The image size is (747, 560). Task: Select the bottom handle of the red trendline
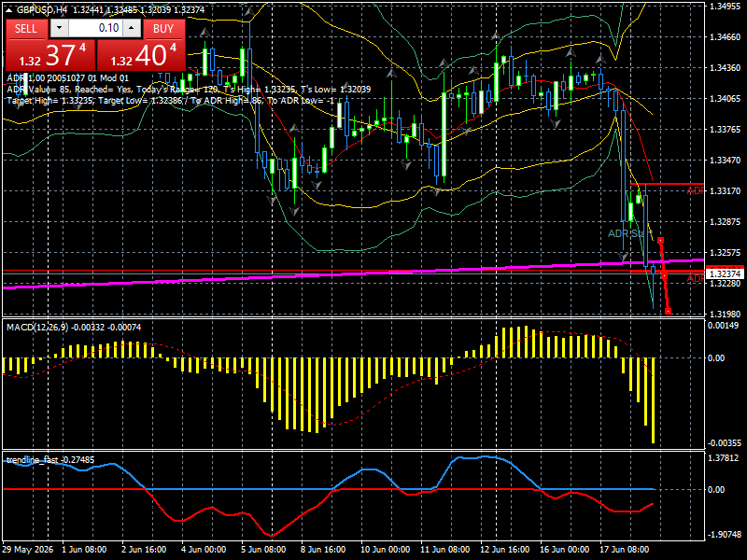click(x=668, y=312)
